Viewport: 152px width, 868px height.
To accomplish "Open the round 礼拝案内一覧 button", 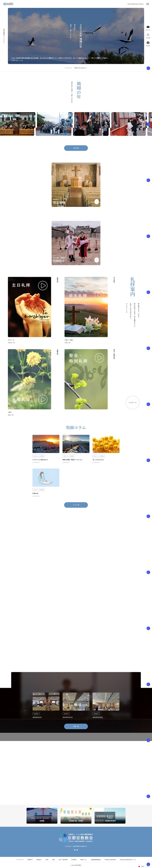I will coord(132,402).
